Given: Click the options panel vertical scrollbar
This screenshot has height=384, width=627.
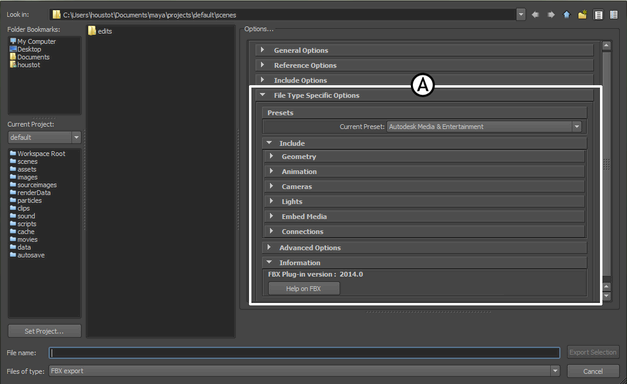Looking at the screenshot, I should 606,164.
